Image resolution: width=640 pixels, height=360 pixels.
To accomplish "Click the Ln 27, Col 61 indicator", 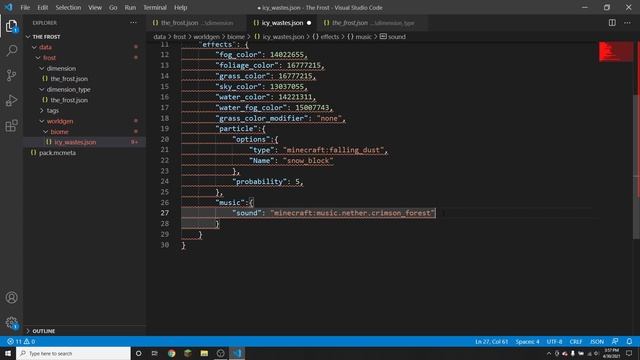I will [491, 342].
